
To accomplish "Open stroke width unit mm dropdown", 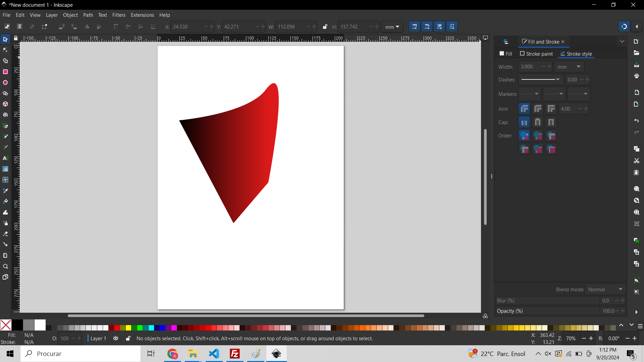I will tap(569, 67).
